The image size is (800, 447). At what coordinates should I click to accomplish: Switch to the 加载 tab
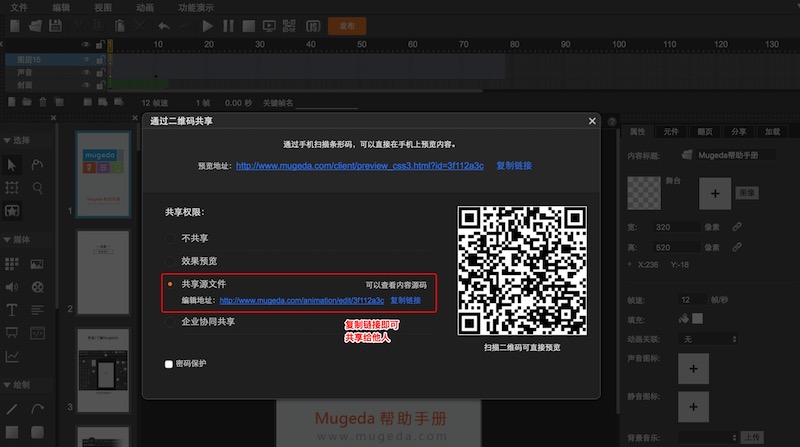(x=772, y=132)
